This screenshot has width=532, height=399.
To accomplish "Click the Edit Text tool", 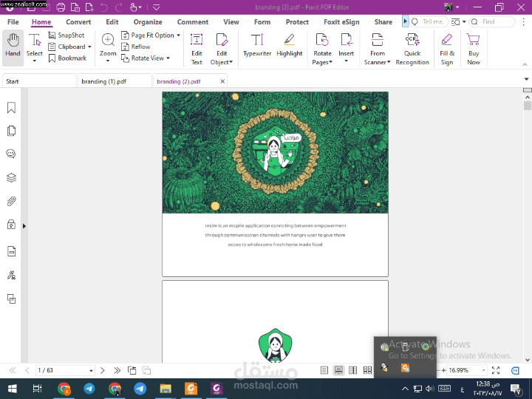I will pos(197,50).
